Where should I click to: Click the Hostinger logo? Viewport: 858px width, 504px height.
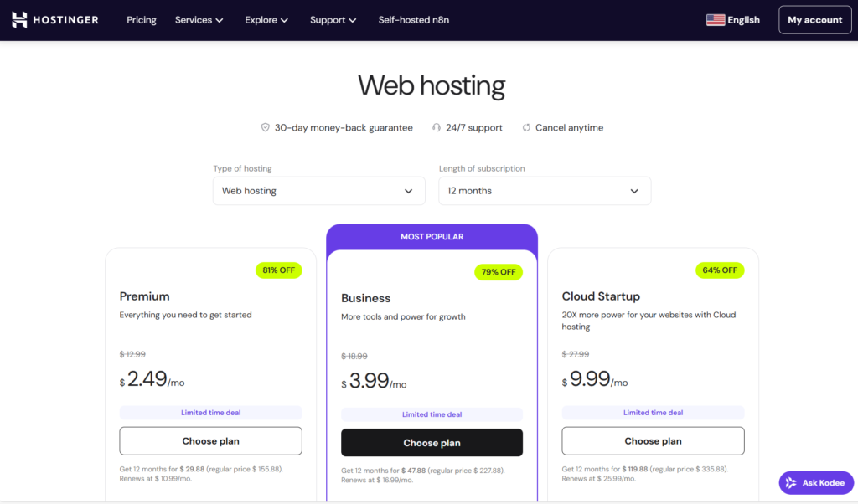point(54,19)
